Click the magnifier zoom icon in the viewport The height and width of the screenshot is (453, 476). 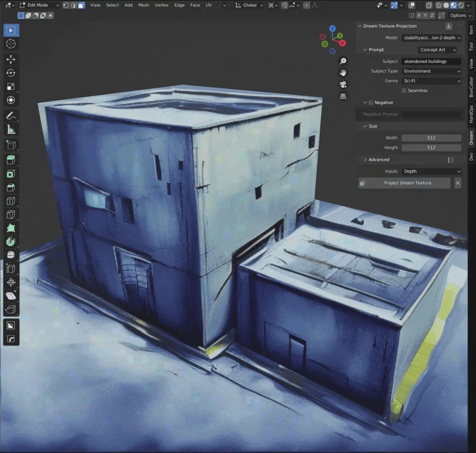coord(343,61)
